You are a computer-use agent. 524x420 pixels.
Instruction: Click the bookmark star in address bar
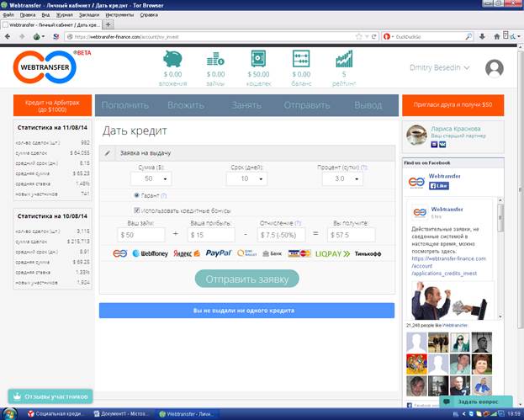[x=359, y=36]
